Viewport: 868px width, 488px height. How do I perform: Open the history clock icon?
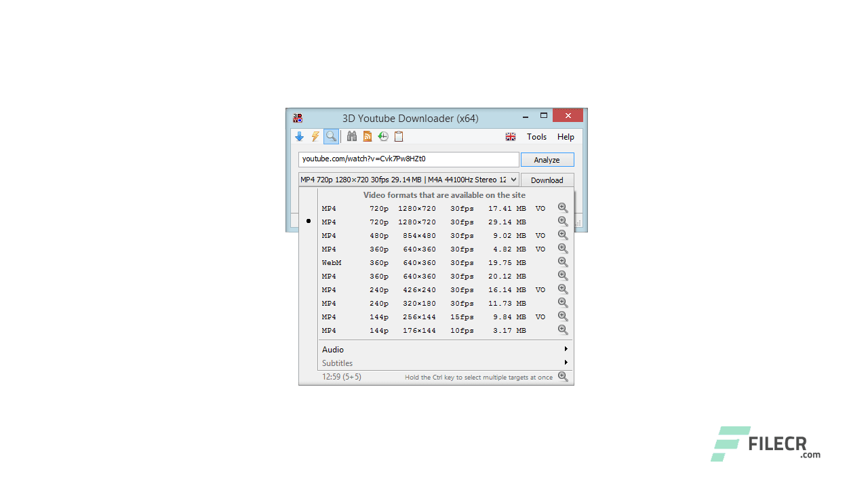pos(382,136)
